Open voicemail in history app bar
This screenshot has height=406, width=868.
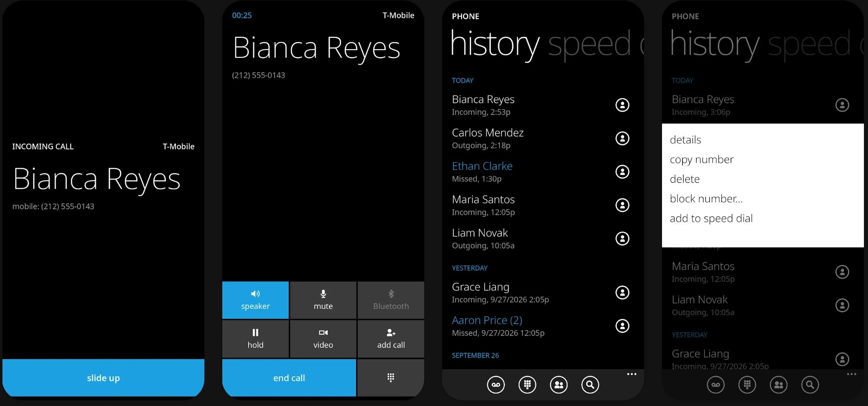pos(496,384)
